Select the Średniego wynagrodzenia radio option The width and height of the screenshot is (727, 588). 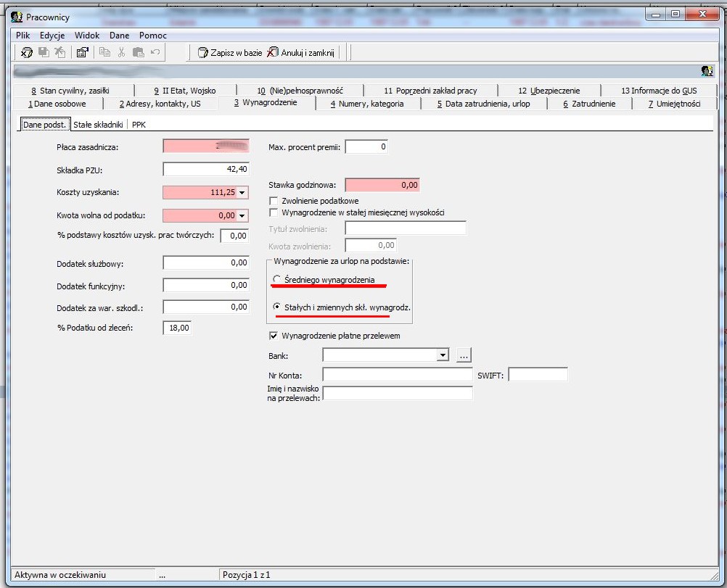pyautogui.click(x=277, y=279)
